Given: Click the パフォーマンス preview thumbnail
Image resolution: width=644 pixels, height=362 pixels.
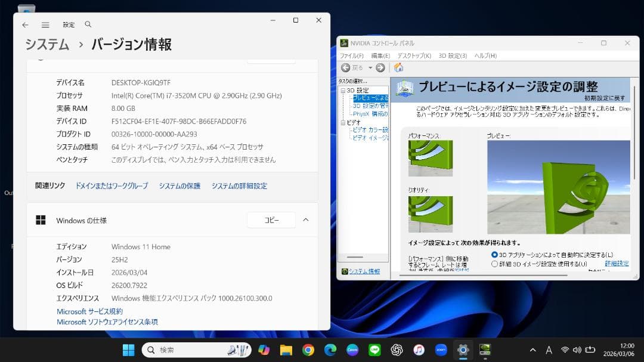Looking at the screenshot, I should pyautogui.click(x=431, y=158).
